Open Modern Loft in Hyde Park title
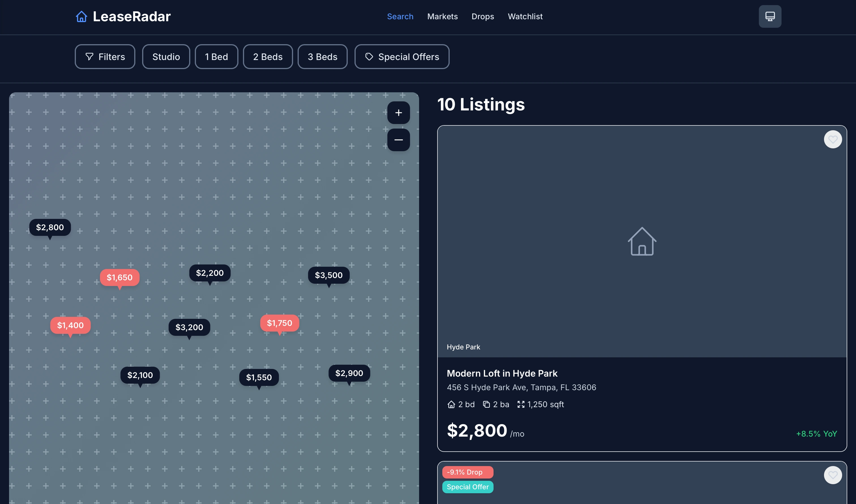The width and height of the screenshot is (856, 504). (x=502, y=373)
